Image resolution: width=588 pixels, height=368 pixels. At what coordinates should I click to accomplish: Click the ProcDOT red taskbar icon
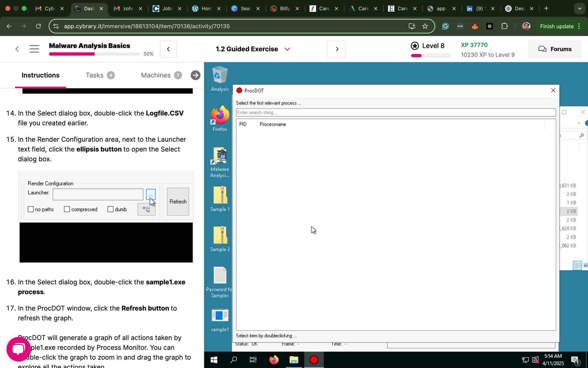click(314, 360)
